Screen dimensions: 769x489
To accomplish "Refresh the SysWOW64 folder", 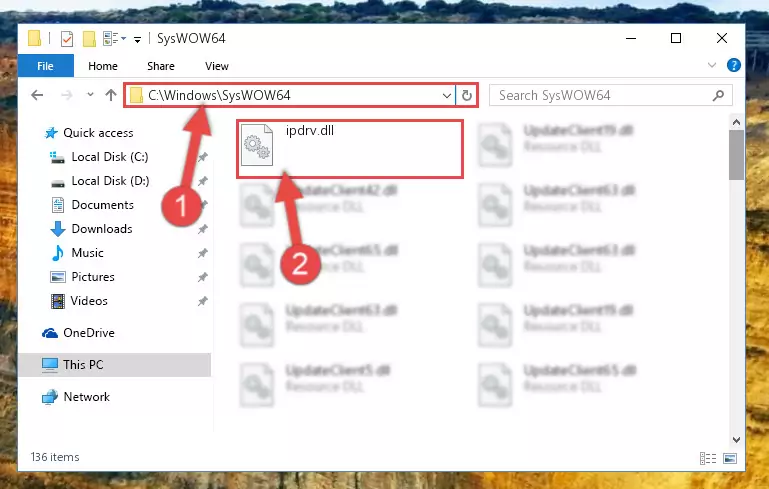I will pyautogui.click(x=467, y=96).
